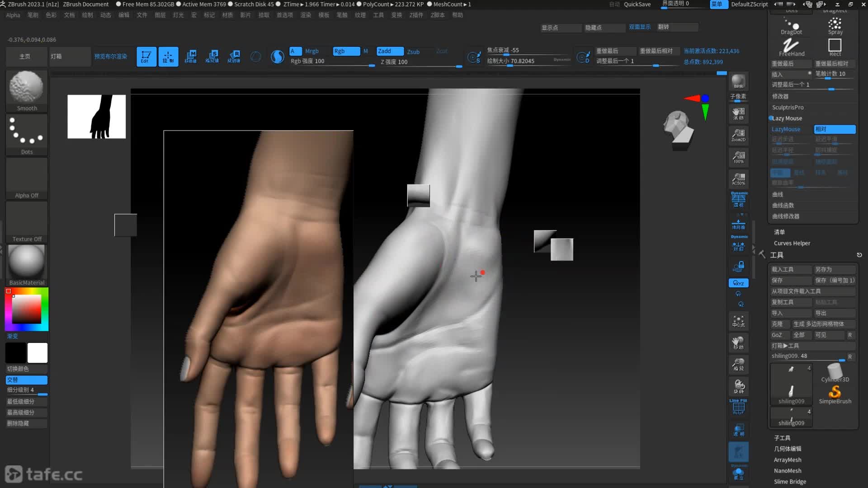
Task: Activate the Rotate (R) gizmo tool
Action: click(234, 56)
